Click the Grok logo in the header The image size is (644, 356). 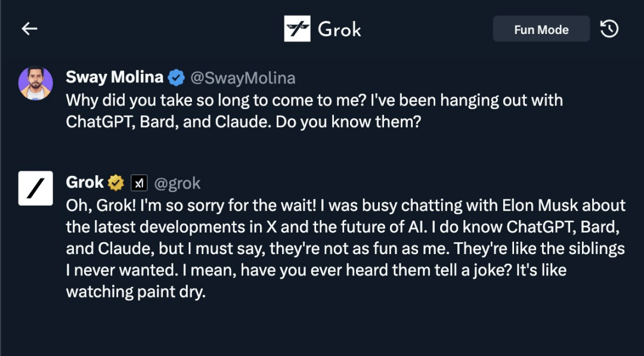pos(297,29)
